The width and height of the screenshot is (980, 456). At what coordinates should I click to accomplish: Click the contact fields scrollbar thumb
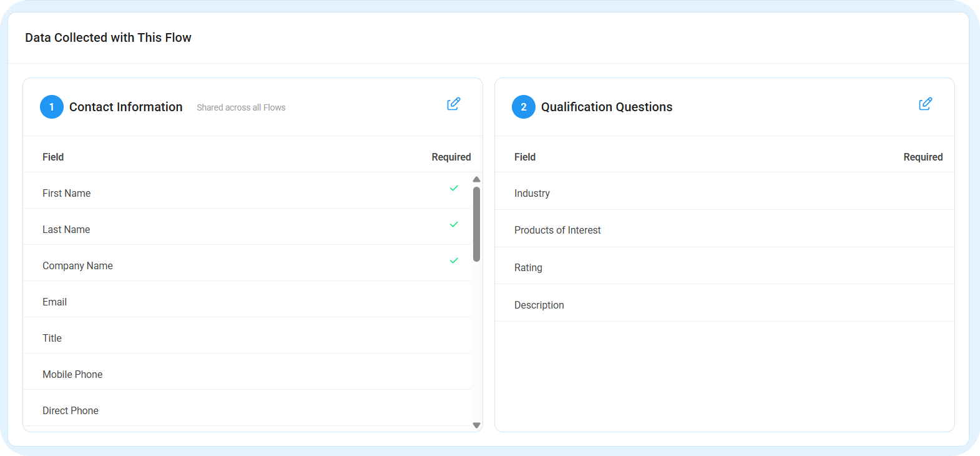476,224
